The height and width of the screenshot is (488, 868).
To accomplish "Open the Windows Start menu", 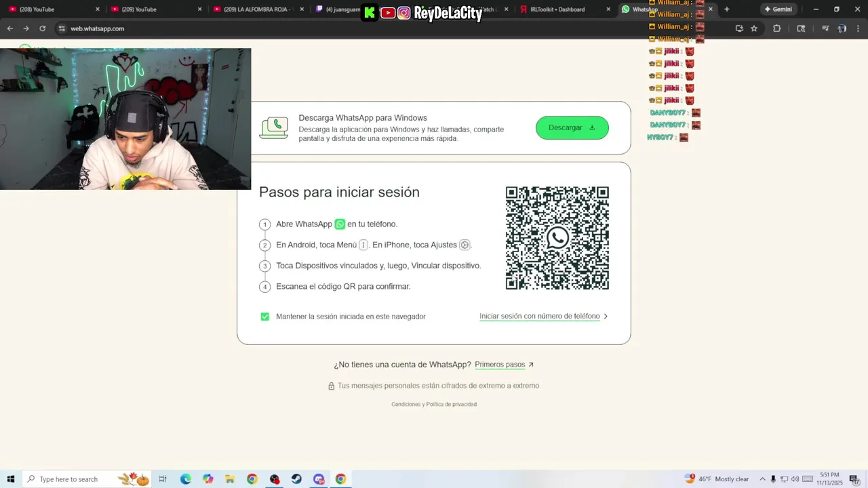I will point(11,479).
